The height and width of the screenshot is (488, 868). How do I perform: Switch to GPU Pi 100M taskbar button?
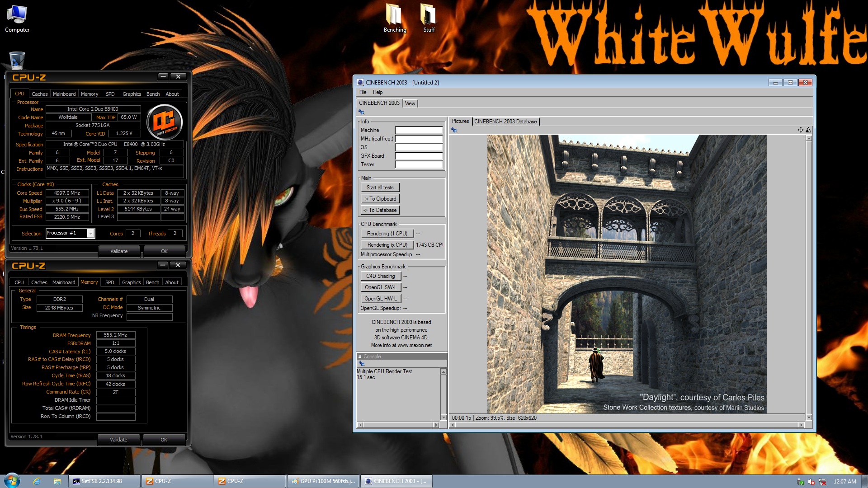323,481
